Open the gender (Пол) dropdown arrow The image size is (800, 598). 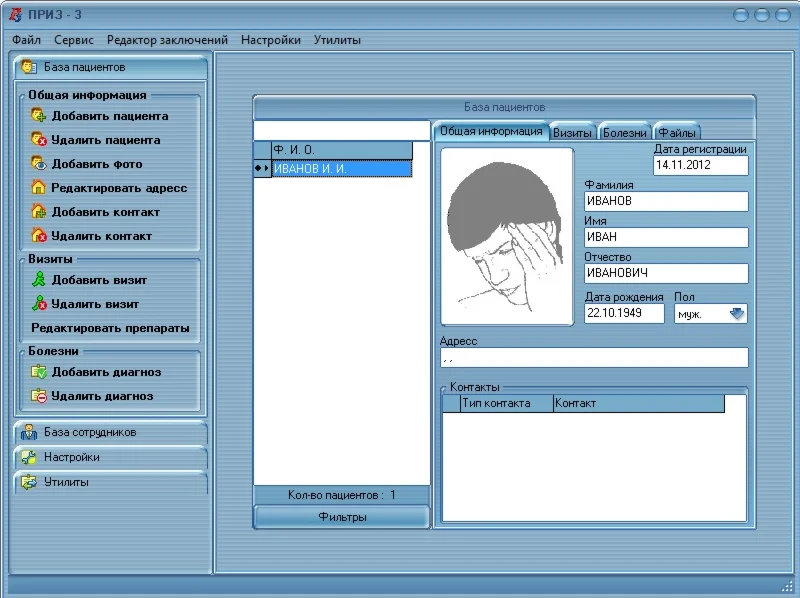coord(737,314)
